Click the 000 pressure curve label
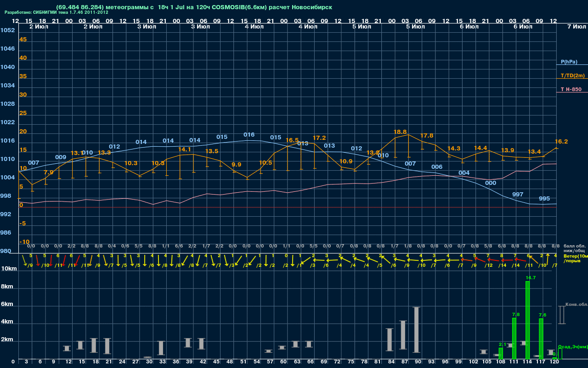The width and height of the screenshot is (588, 368). tap(491, 183)
